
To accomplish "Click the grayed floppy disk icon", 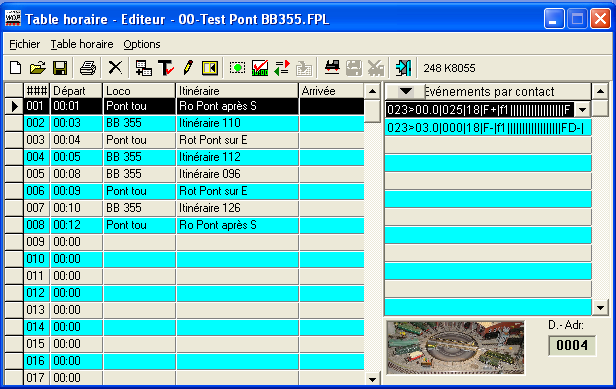I will (354, 68).
